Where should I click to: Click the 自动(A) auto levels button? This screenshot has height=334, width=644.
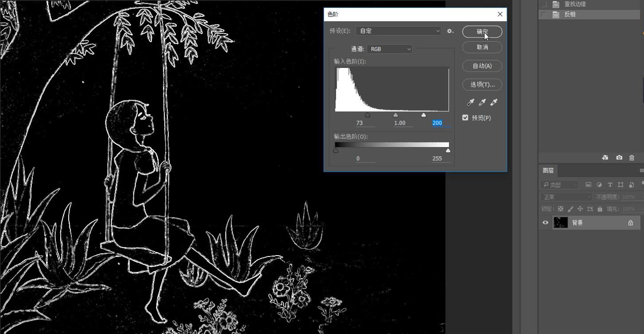click(482, 66)
